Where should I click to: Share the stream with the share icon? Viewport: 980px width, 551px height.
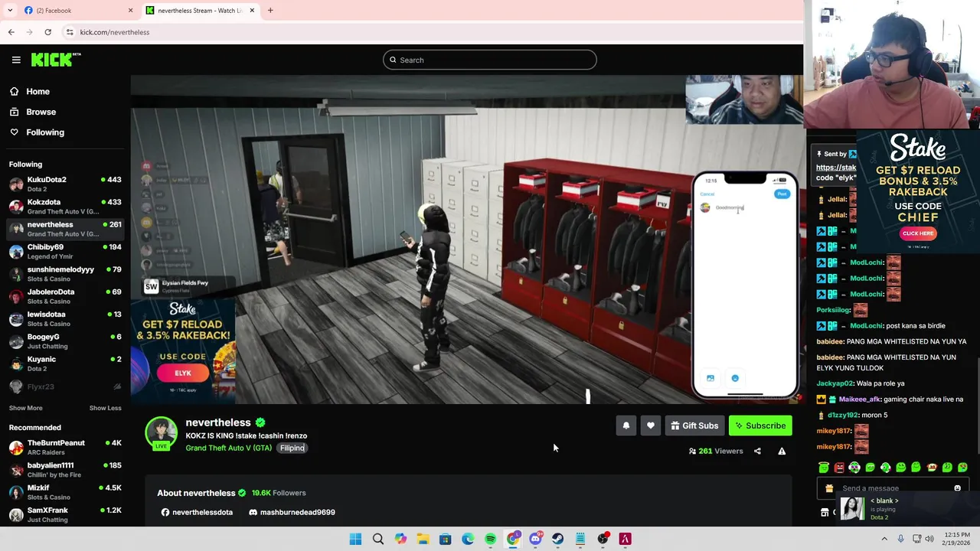tap(757, 451)
